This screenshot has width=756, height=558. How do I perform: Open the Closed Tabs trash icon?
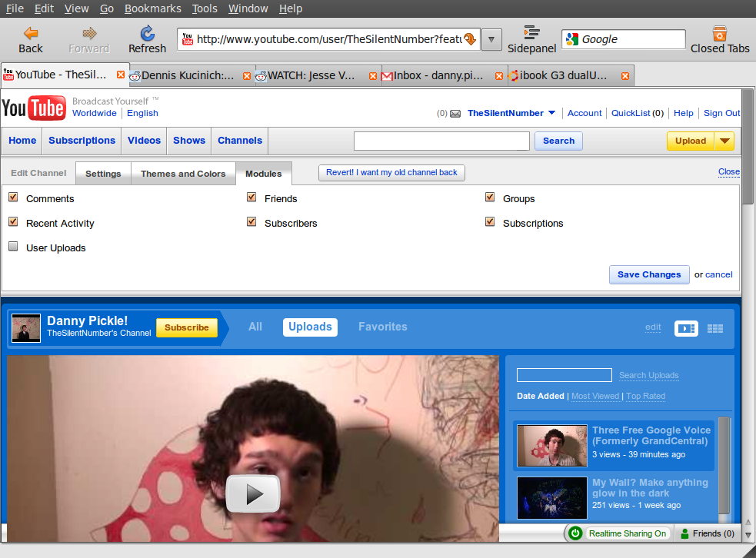click(x=720, y=33)
